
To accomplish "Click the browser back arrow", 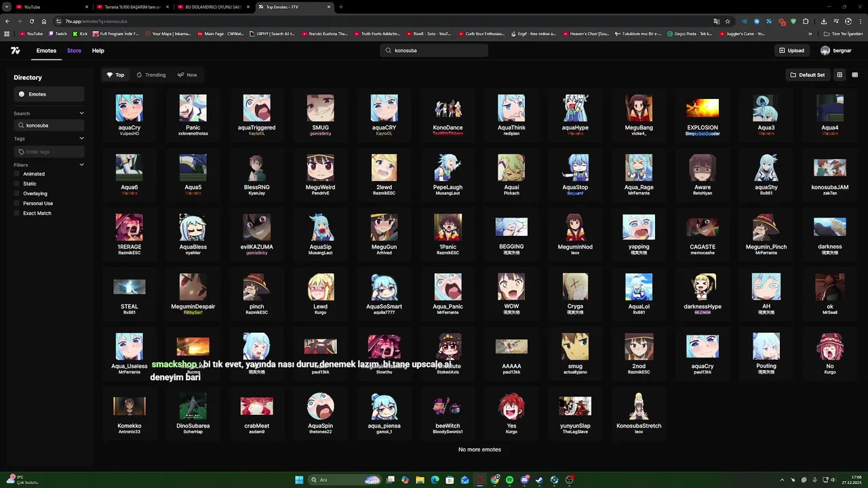I will pos(7,21).
